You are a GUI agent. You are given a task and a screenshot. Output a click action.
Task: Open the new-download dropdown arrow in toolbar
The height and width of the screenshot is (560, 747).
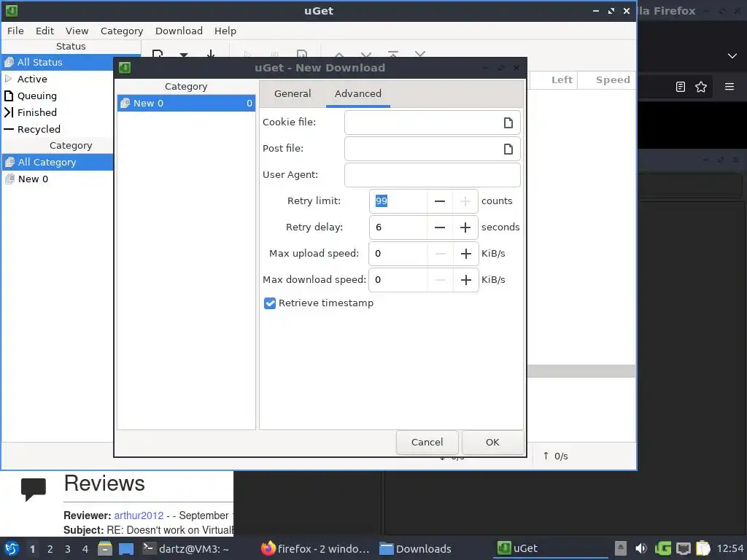click(x=183, y=55)
